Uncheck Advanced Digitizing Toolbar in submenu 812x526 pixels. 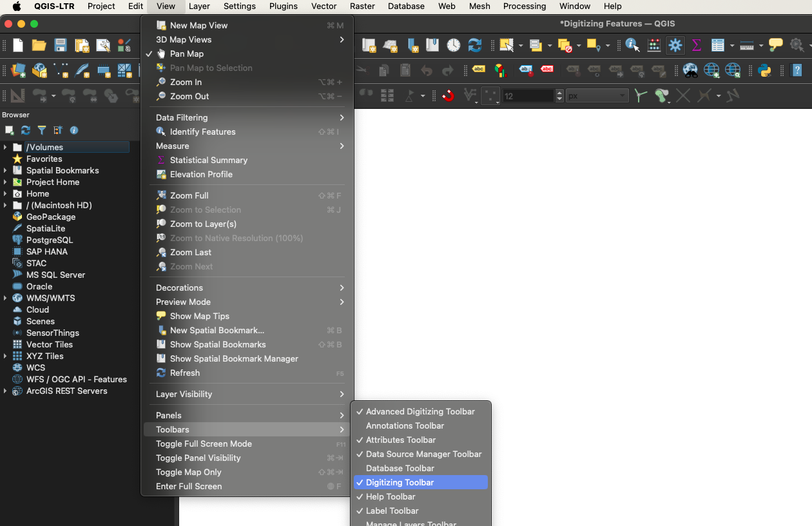click(x=421, y=411)
